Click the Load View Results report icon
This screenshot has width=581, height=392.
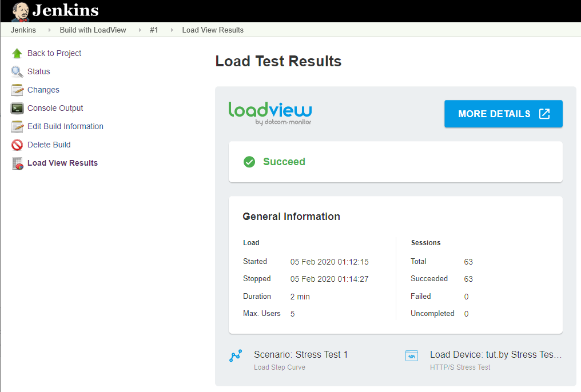pyautogui.click(x=17, y=163)
